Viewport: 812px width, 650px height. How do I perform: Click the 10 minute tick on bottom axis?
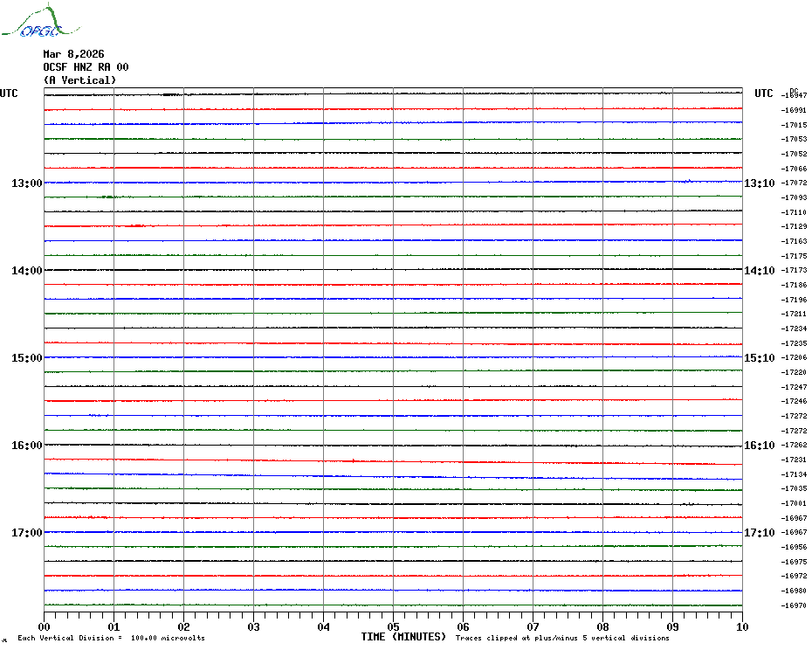741,626
